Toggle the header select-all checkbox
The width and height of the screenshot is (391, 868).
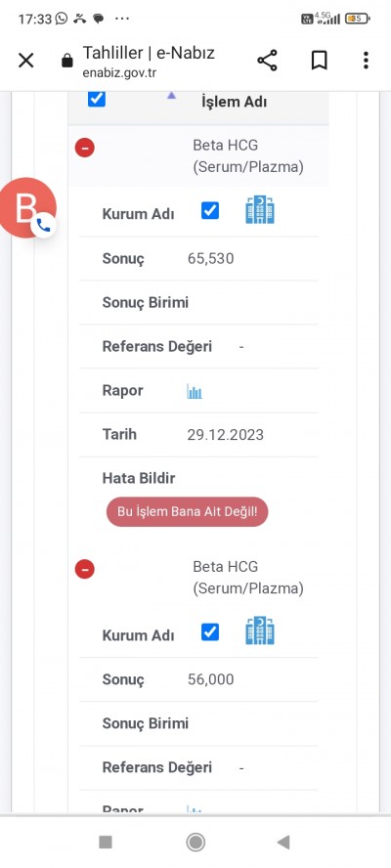pos(97,99)
